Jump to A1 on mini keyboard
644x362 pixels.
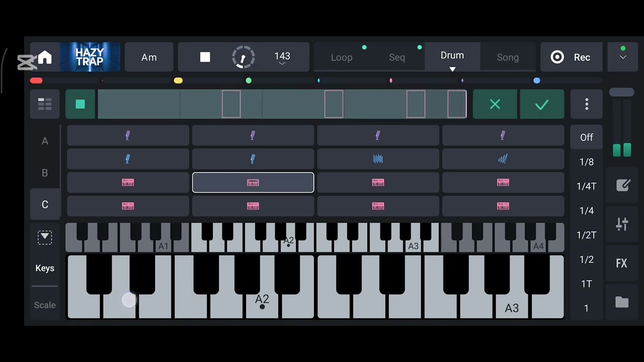163,246
